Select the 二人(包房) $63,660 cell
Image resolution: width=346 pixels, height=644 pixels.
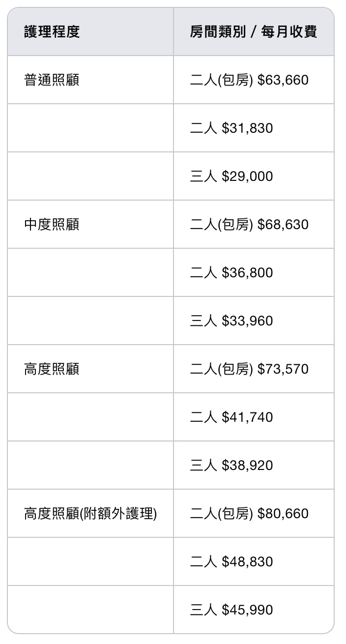tap(249, 80)
